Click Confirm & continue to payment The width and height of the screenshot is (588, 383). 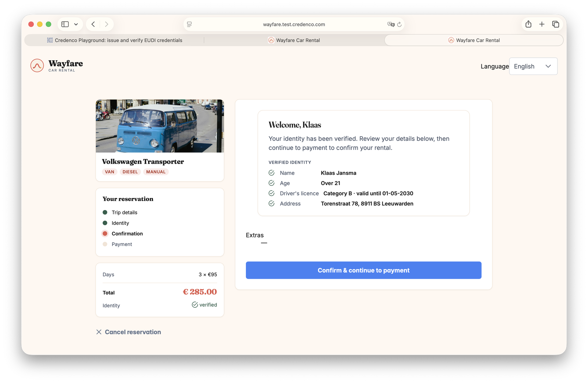[x=363, y=270]
